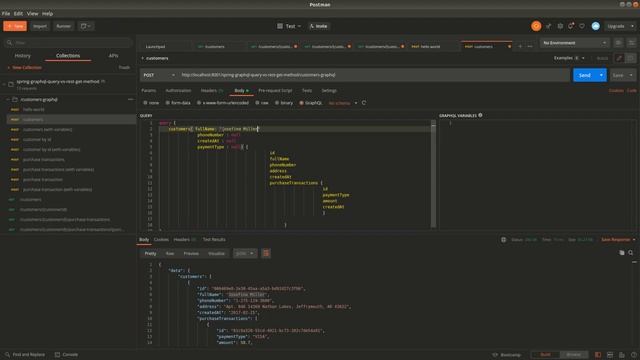Select the none body type radio
The height and width of the screenshot is (360, 640).
145,103
